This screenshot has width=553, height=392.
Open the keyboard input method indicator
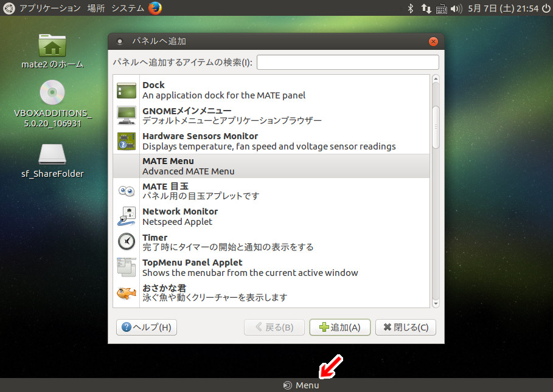441,9
